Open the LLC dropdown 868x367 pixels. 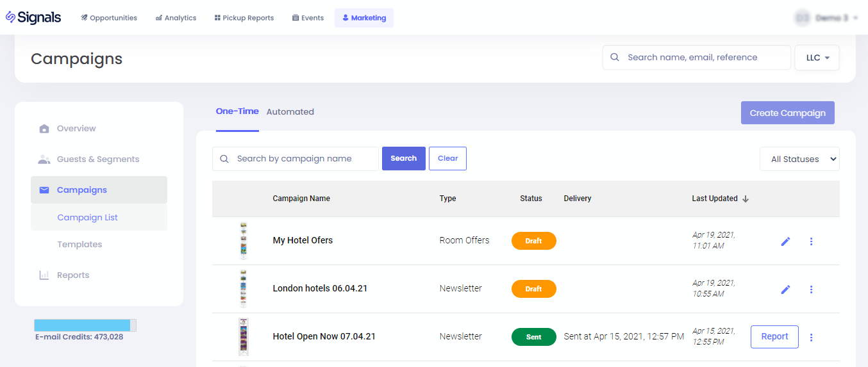(x=816, y=58)
